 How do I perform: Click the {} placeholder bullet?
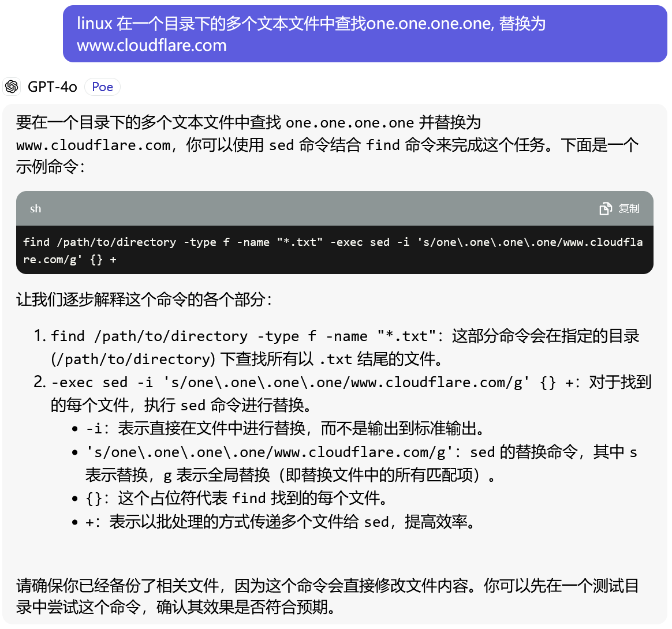point(237,498)
